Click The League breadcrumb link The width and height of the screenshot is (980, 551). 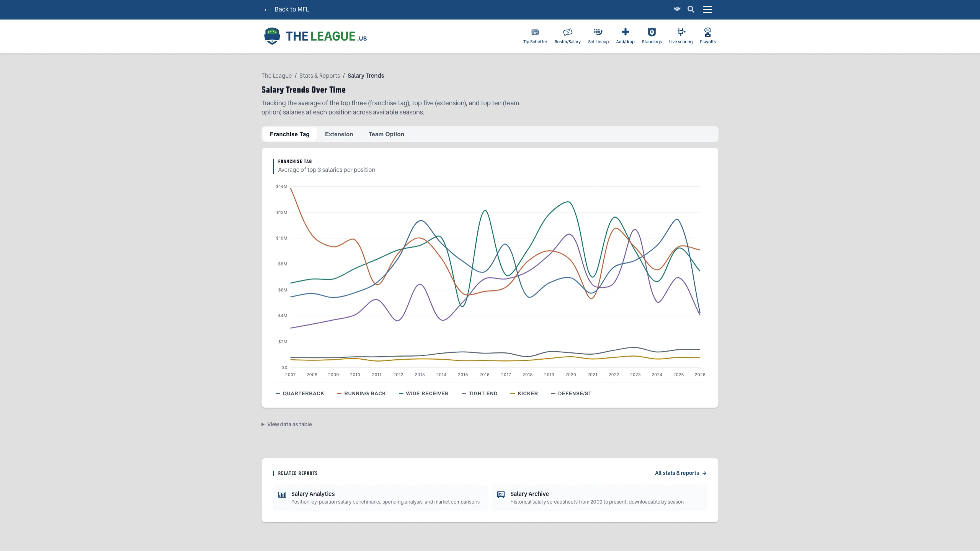tap(276, 76)
